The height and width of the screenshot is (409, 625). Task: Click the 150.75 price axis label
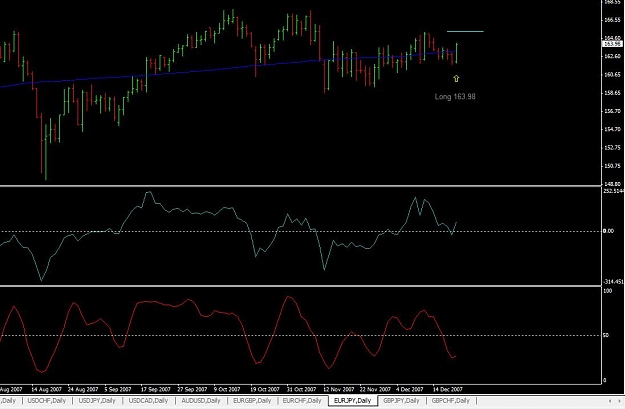(x=613, y=166)
